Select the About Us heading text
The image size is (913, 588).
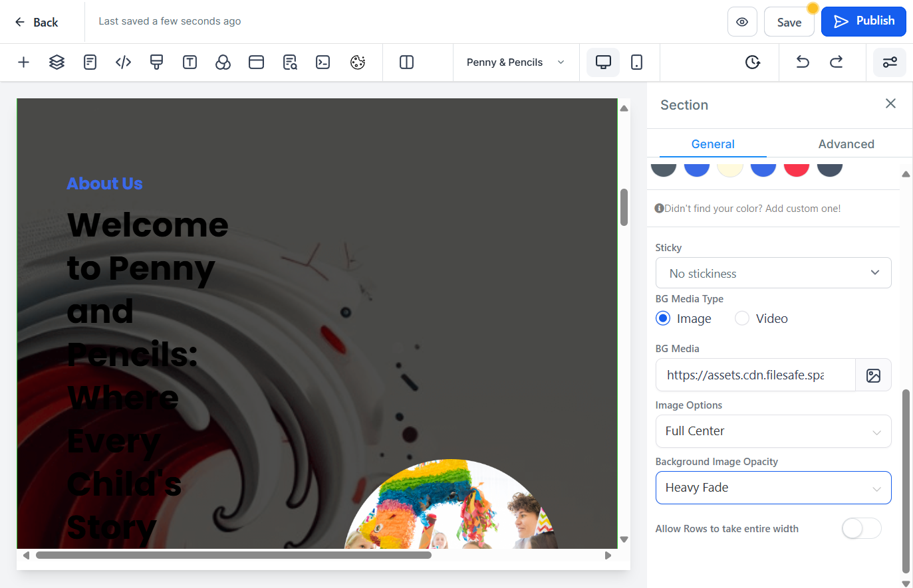[104, 183]
